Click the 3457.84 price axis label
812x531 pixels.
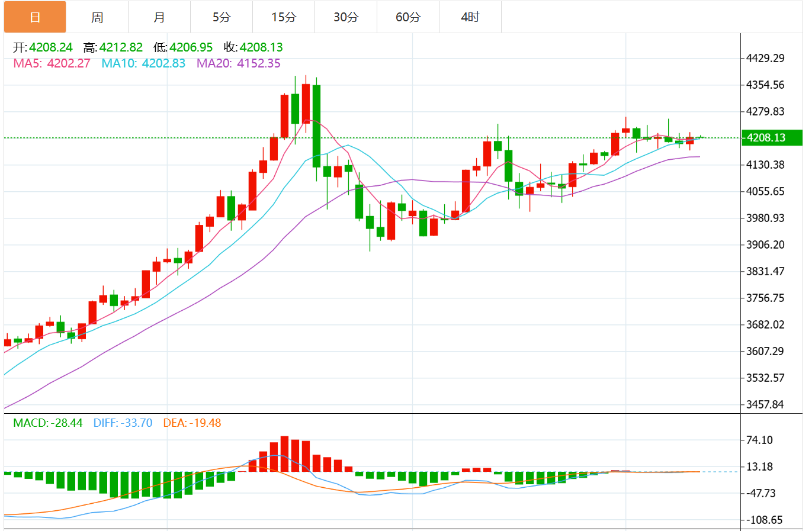(x=765, y=404)
